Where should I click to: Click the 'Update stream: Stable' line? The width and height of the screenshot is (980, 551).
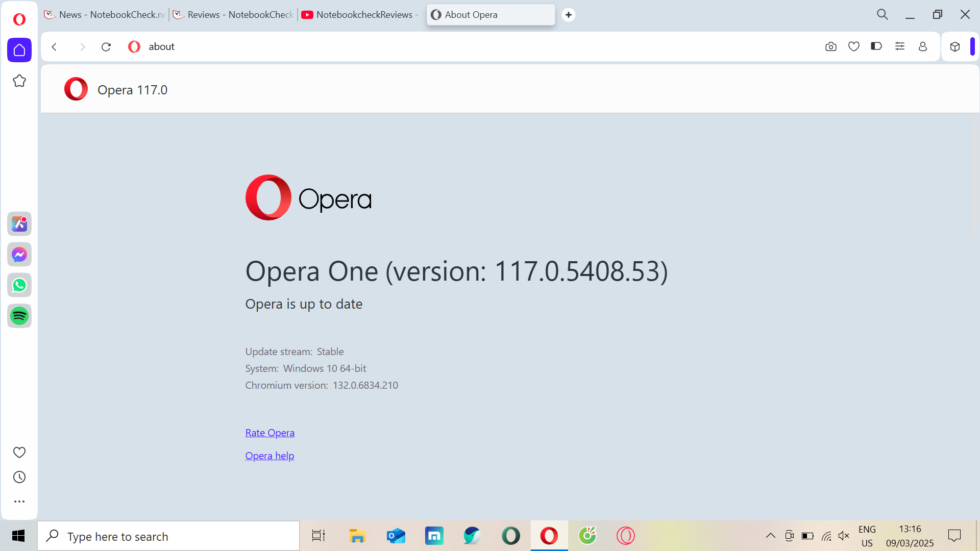[295, 352]
